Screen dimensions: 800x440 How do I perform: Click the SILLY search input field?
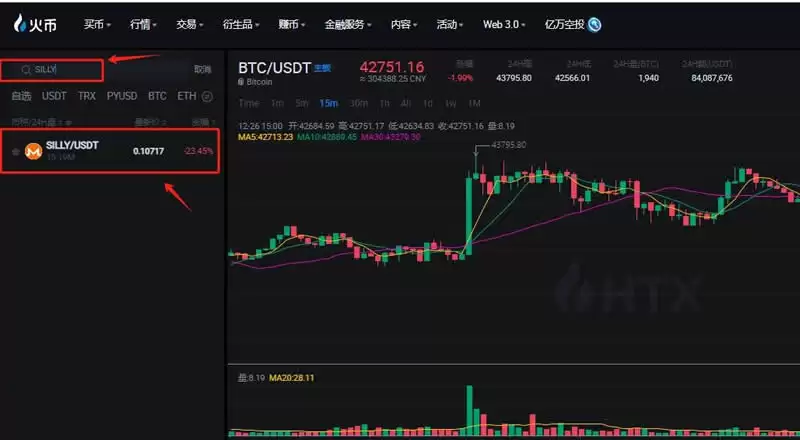click(52, 70)
